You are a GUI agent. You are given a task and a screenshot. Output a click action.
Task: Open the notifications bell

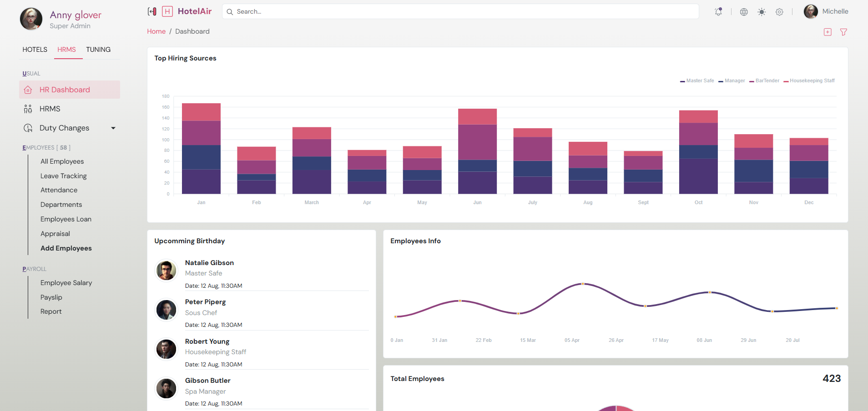718,12
